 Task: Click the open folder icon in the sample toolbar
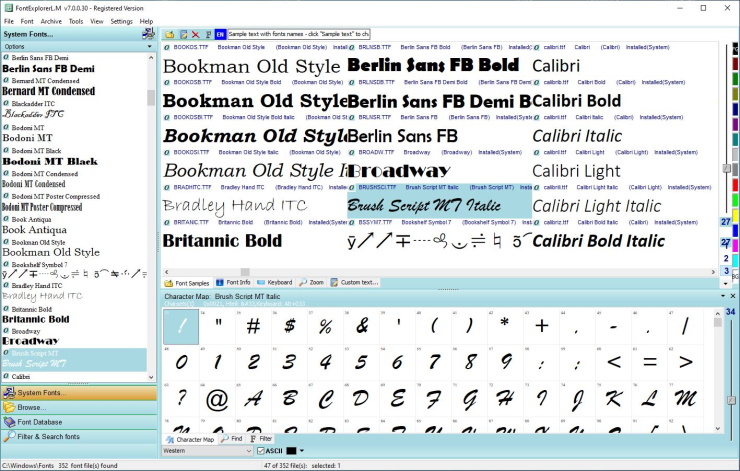coord(169,34)
